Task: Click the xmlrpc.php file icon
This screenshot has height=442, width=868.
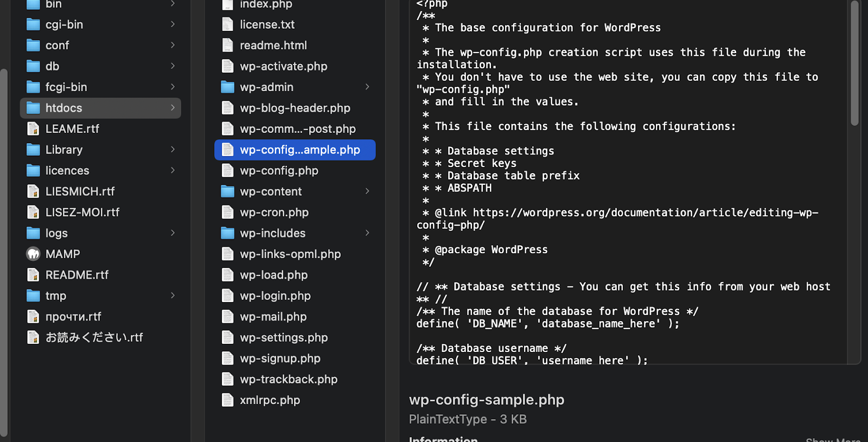Action: click(228, 400)
